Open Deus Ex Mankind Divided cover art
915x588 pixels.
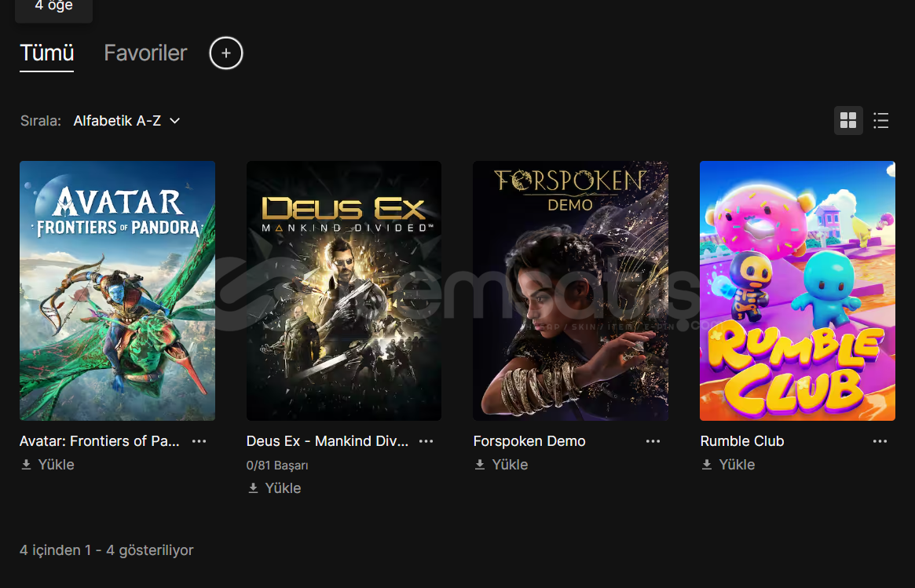344,290
